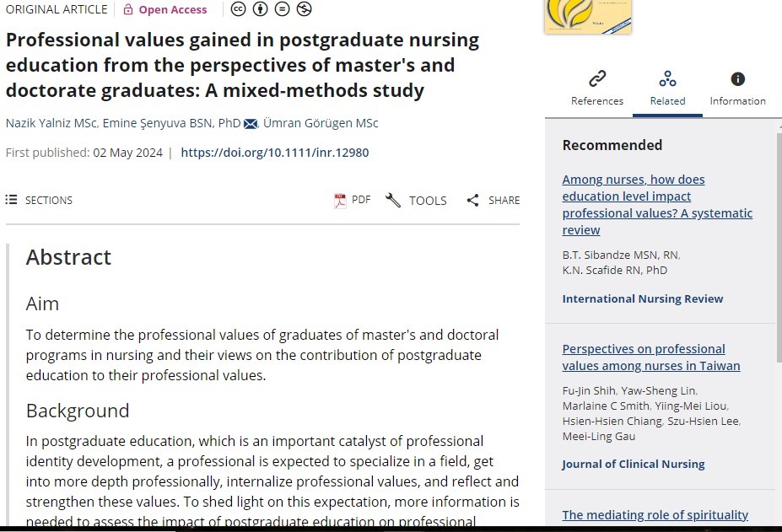Open 'The mediating role of spirituality' link
Screen dimensions: 782x532
tap(655, 514)
